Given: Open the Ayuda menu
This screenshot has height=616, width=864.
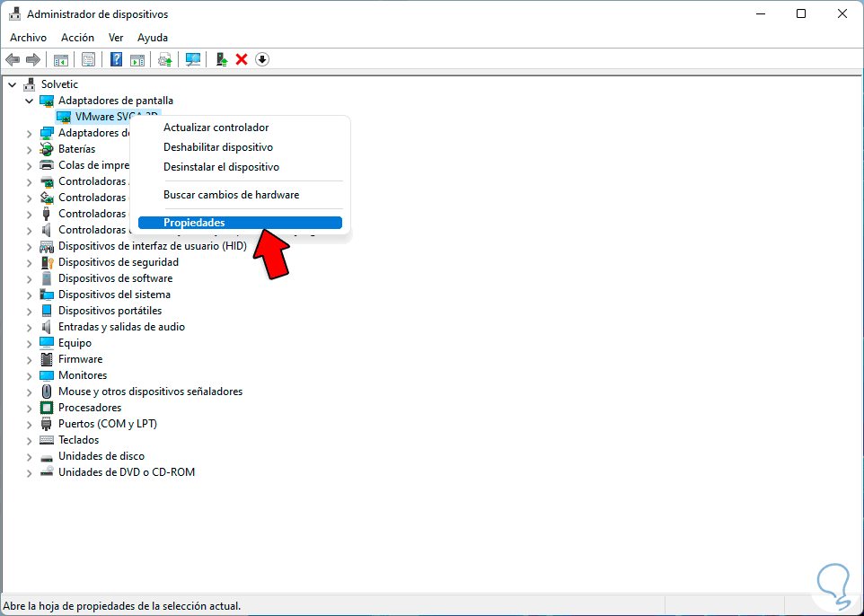Looking at the screenshot, I should pos(153,38).
